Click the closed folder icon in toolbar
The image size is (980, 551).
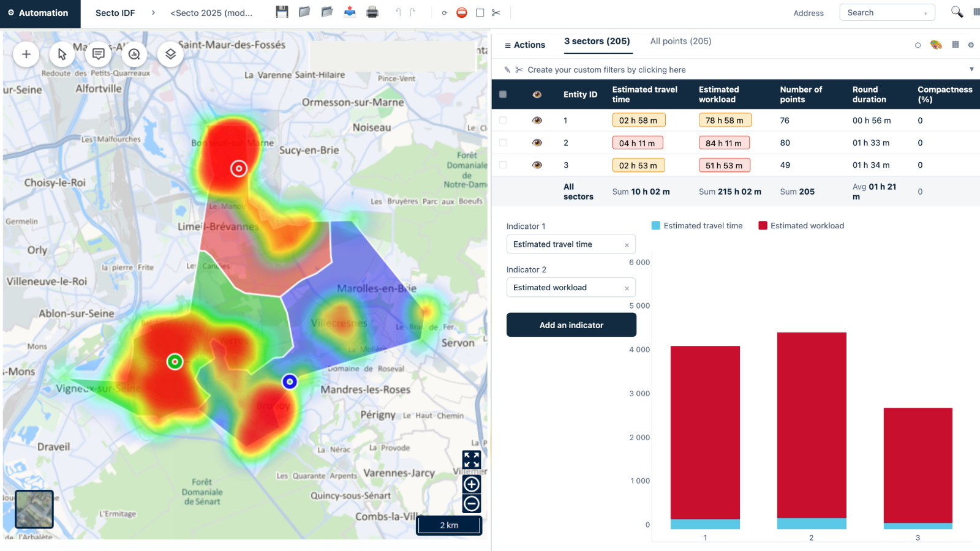click(304, 12)
